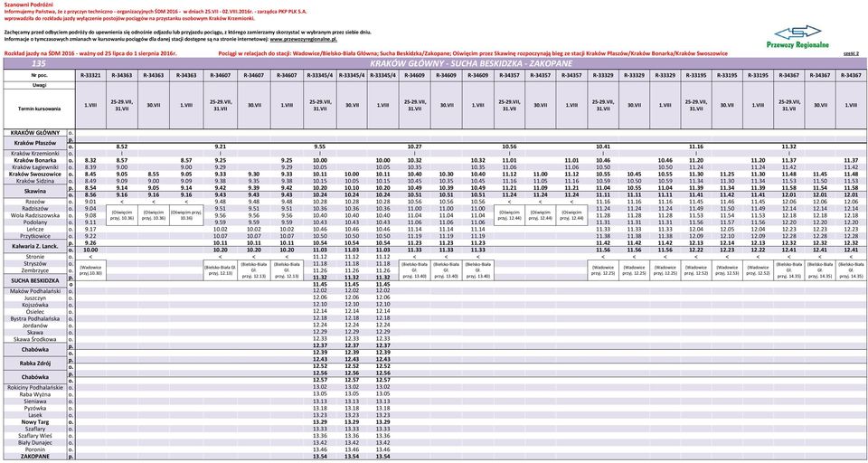This screenshot has width=868, height=463.
Task: Click the Kraków Łagiewniki station label
Action: click(36, 166)
